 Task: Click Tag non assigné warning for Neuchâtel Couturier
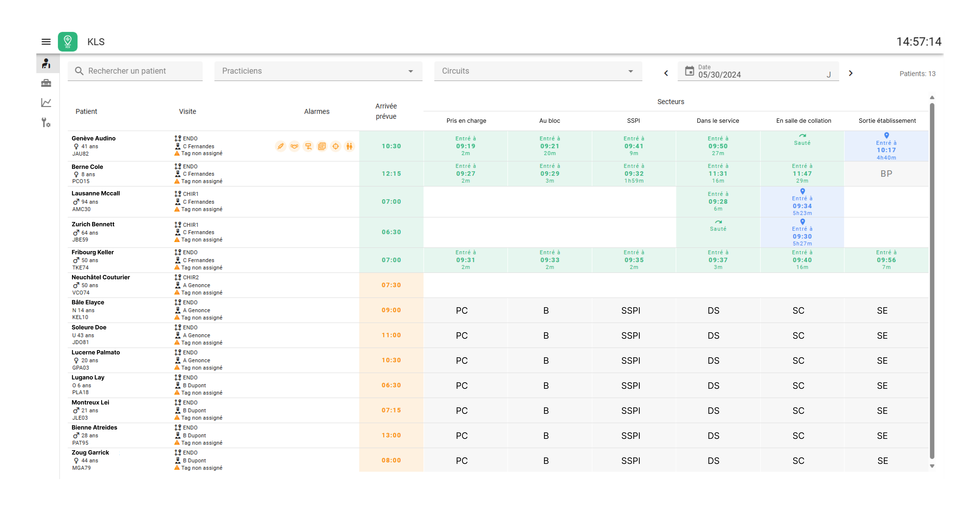(x=198, y=293)
